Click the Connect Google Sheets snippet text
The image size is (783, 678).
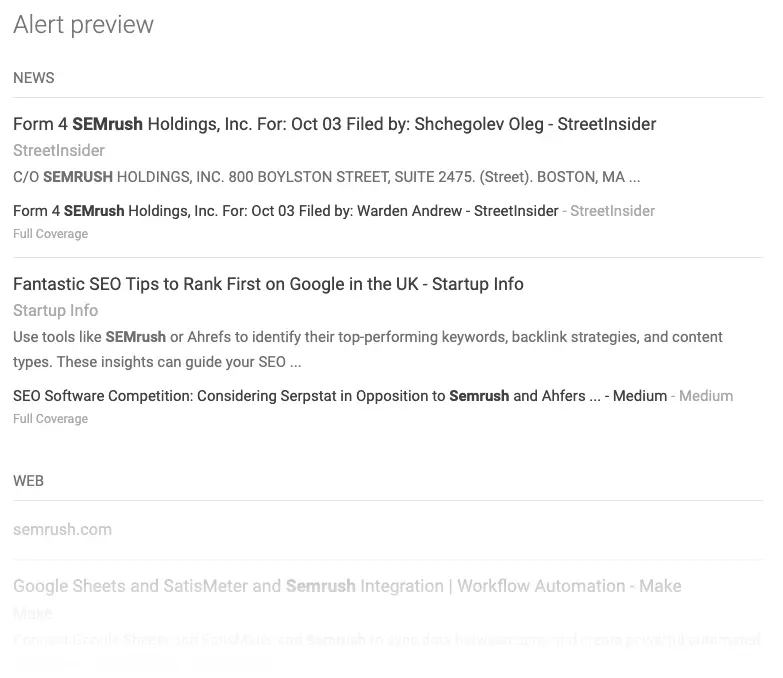tap(386, 639)
